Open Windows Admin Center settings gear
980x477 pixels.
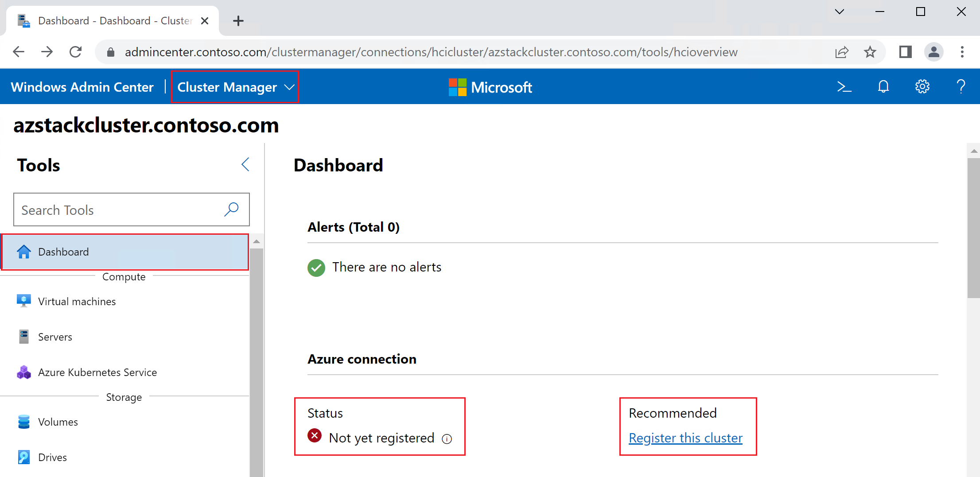(x=922, y=87)
